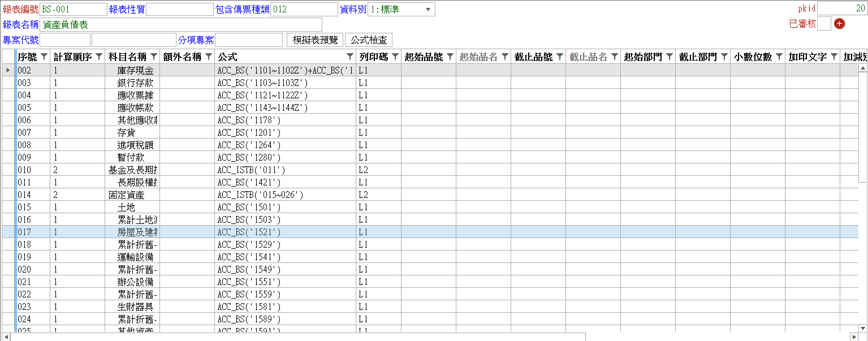868x341 pixels.
Task: Select the cell 土地 in row 015
Action: coord(133,207)
